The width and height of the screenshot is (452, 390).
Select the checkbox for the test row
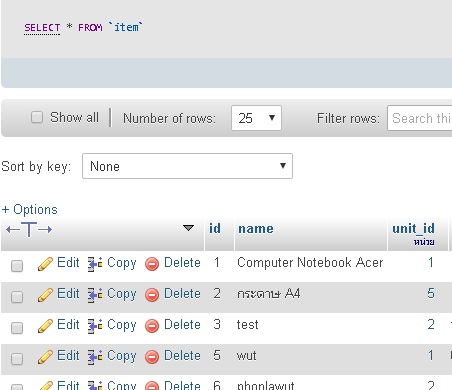[17, 328]
